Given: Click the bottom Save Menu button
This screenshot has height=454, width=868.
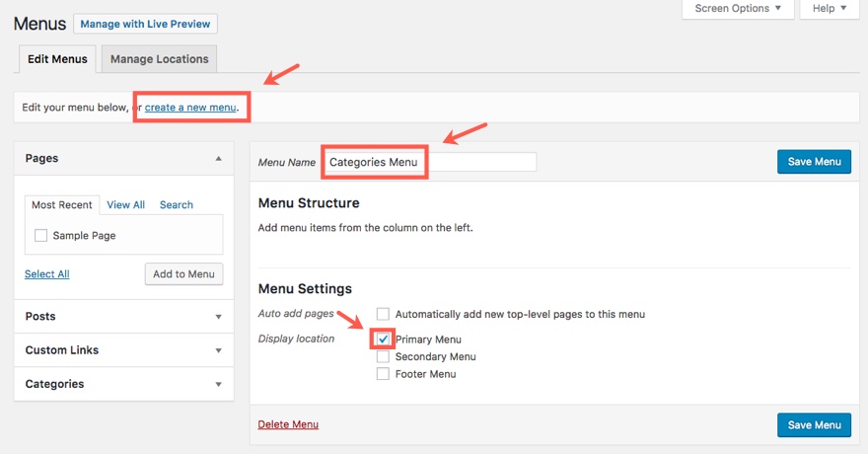Looking at the screenshot, I should (x=815, y=425).
